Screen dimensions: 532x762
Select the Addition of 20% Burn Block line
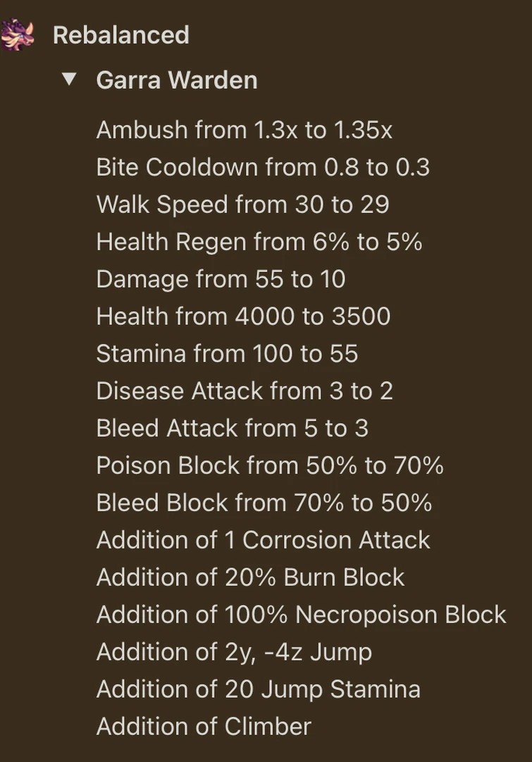(249, 577)
